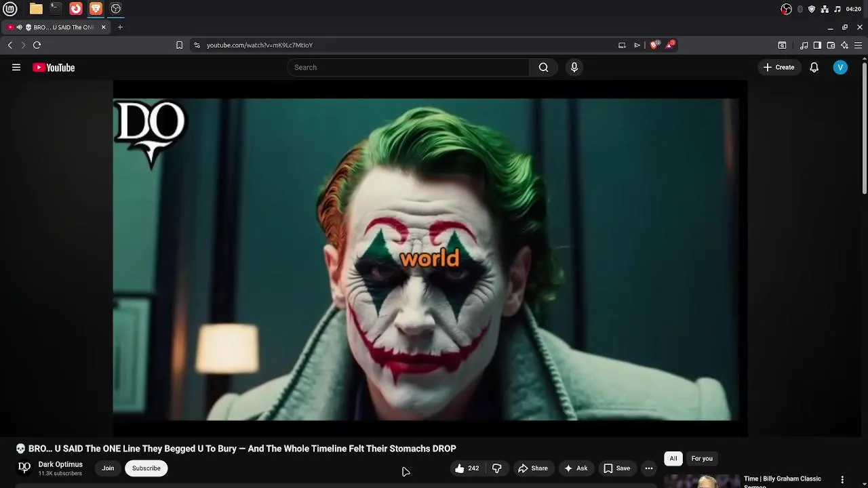Select the BRO... U SAID browser tab
Image resolution: width=868 pixels, height=488 pixels.
coord(58,27)
